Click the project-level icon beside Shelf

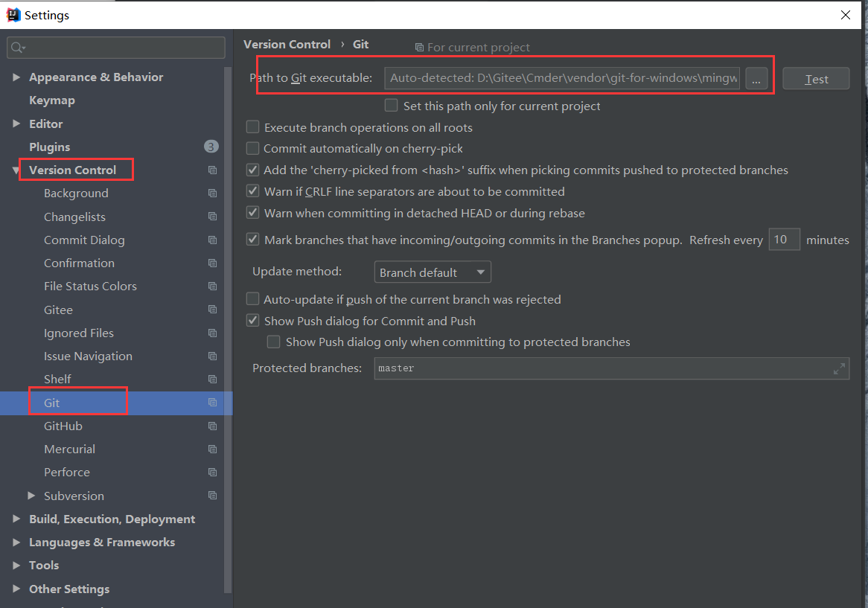pos(213,380)
